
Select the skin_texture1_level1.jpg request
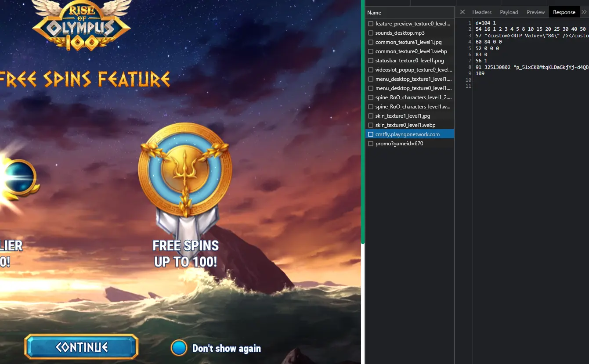(x=409, y=116)
